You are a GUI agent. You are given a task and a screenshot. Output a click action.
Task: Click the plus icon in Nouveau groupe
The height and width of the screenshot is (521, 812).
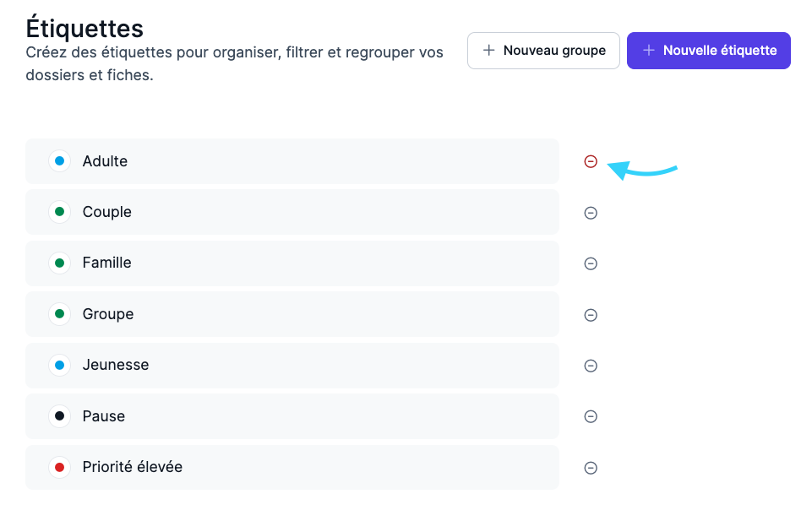tap(488, 51)
